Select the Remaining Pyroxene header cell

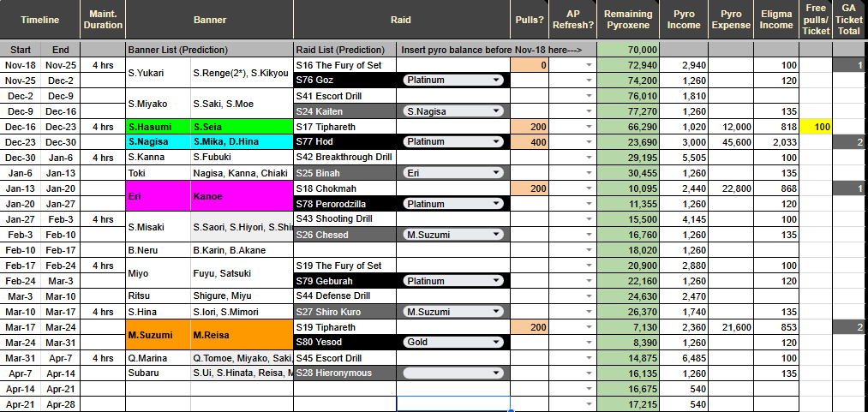click(628, 20)
